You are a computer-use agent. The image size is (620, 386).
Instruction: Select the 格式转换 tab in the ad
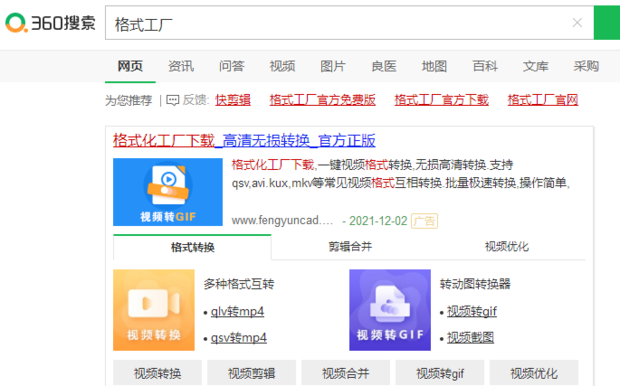[x=192, y=247]
